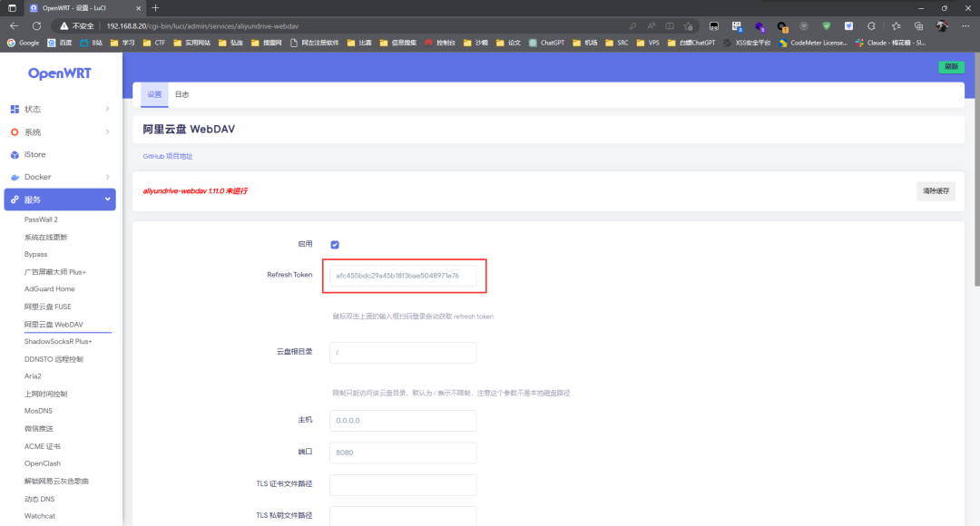Open ACME 证书 in services menu
This screenshot has height=526, width=980.
pos(43,447)
